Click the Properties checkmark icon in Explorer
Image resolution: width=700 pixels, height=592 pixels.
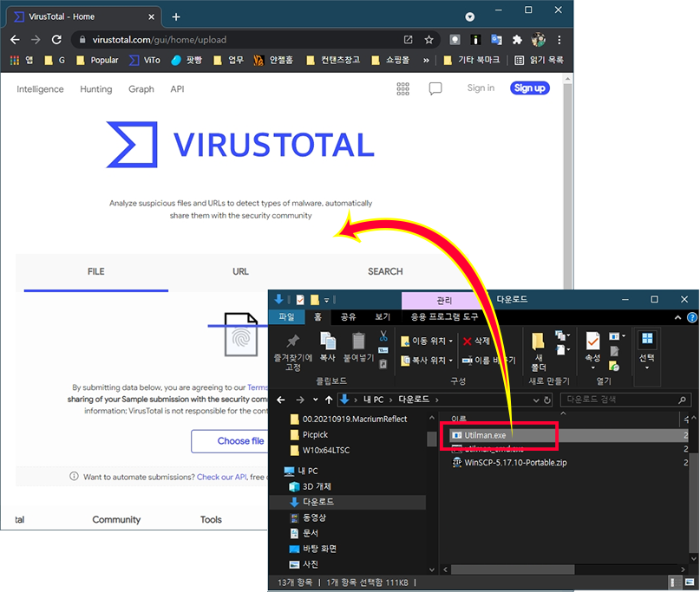coord(592,342)
